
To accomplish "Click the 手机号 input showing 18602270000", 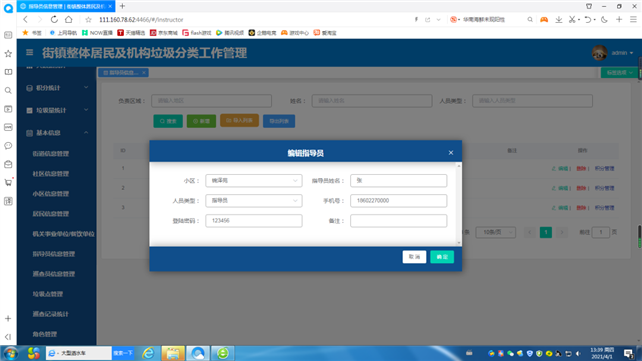I will (398, 201).
